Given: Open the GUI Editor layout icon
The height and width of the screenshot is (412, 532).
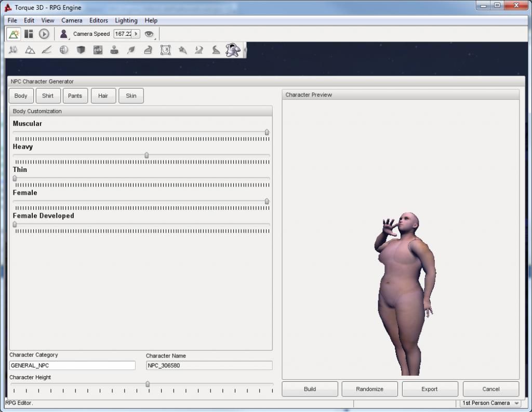Looking at the screenshot, I should pos(29,34).
